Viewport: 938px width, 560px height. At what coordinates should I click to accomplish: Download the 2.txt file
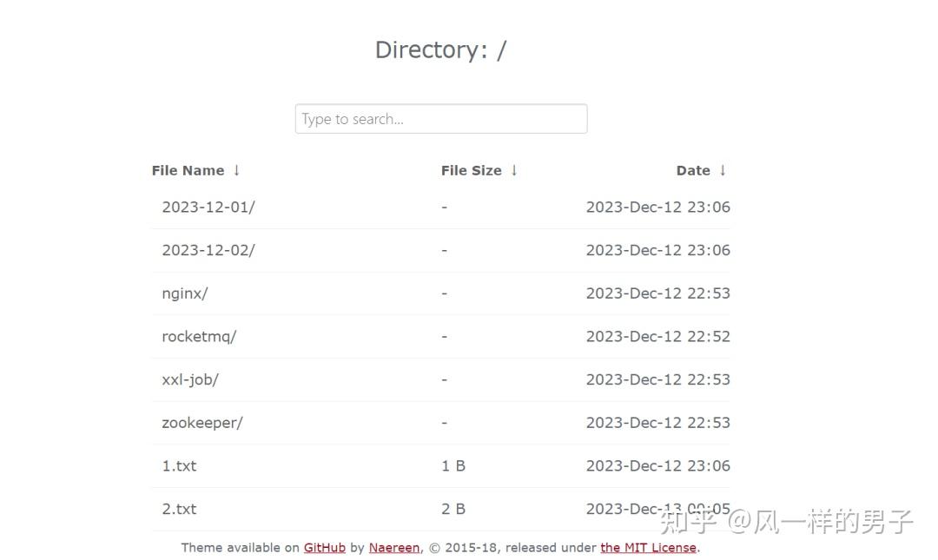[x=179, y=509]
